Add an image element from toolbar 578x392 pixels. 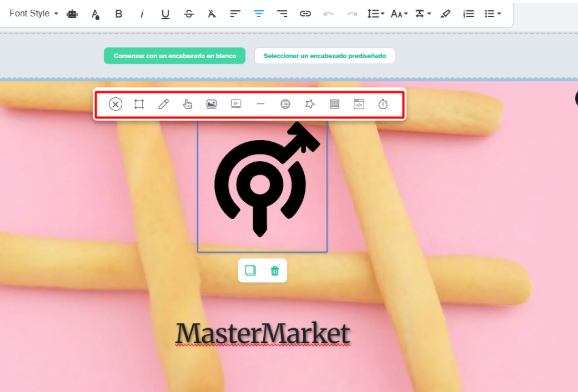pyautogui.click(x=211, y=104)
